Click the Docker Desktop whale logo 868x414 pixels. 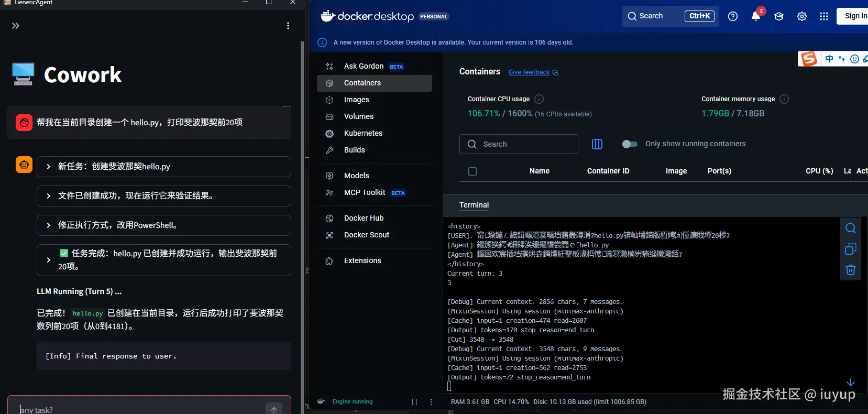click(x=328, y=16)
